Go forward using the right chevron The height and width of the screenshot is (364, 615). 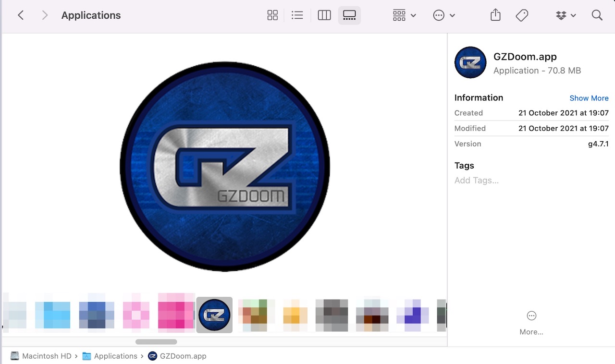point(45,15)
